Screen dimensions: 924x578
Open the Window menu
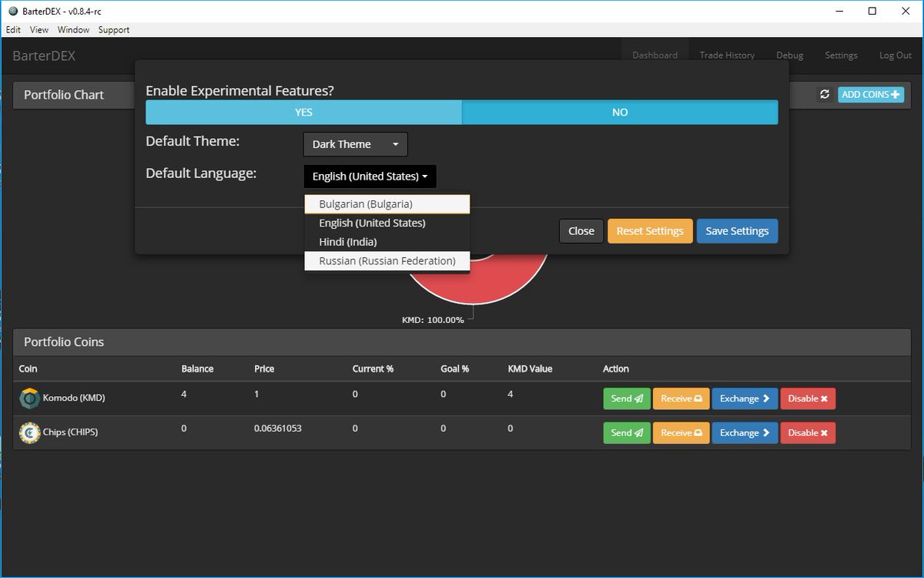[73, 30]
